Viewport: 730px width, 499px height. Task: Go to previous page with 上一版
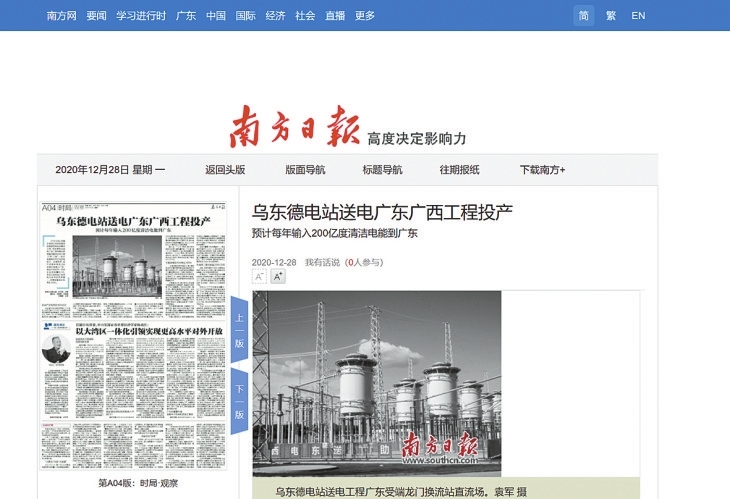239,330
